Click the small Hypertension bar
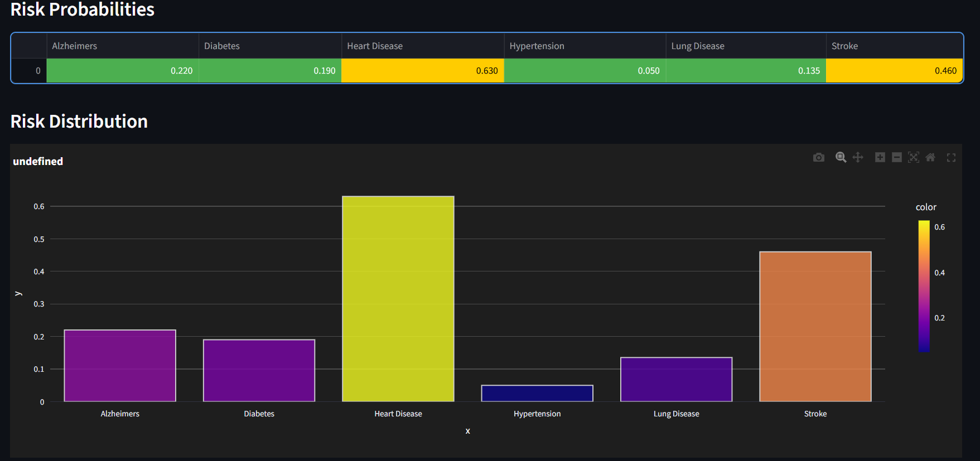Image resolution: width=980 pixels, height=461 pixels. pos(537,393)
